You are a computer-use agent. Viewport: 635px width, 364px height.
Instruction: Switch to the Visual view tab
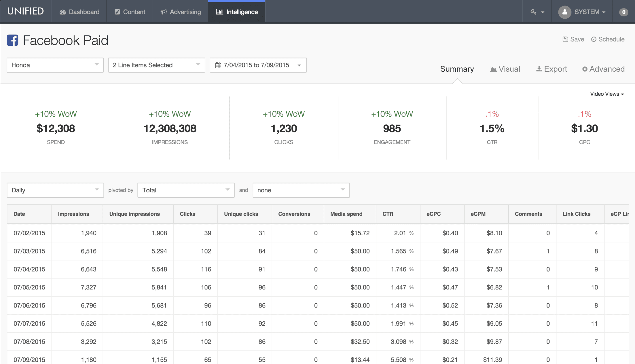[x=505, y=69]
